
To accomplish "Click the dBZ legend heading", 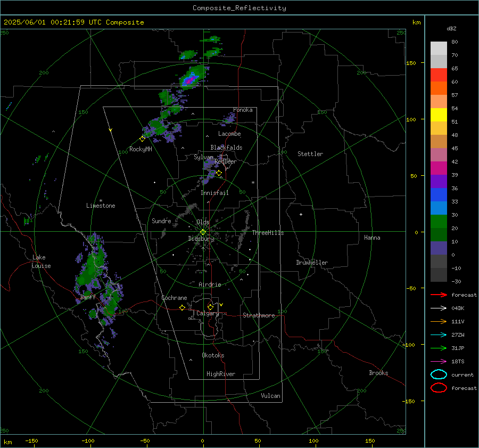I will [x=451, y=28].
